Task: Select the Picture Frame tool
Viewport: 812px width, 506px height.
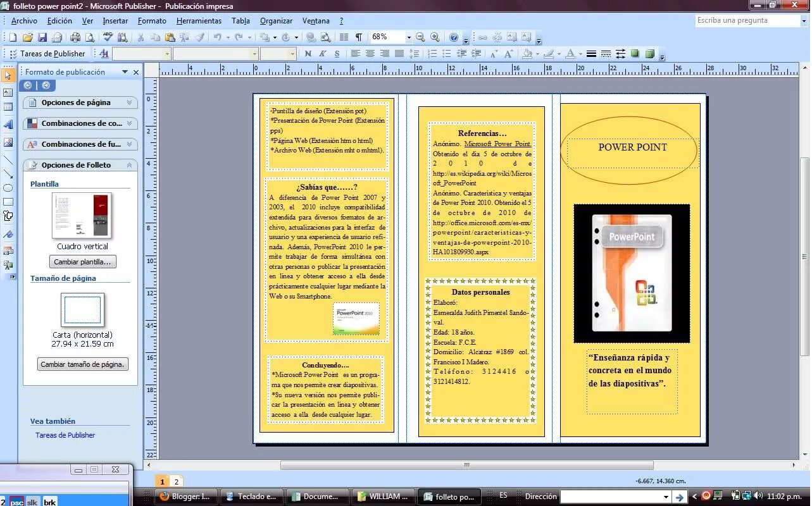Action: click(x=8, y=143)
